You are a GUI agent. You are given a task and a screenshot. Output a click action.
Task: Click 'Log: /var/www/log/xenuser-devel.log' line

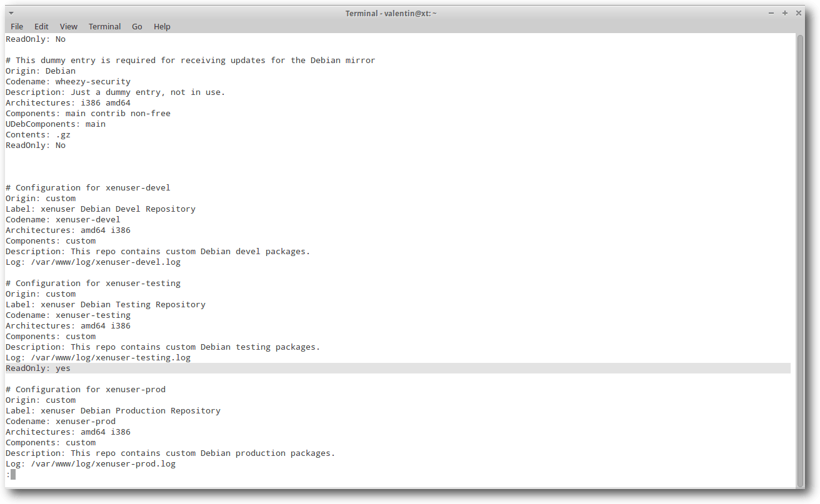93,262
